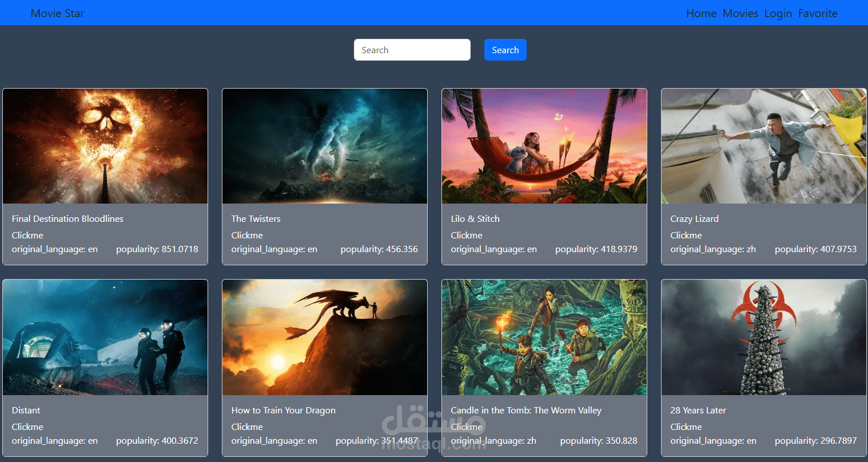
Task: Open Candle in the Tomb poster image
Action: pos(544,337)
